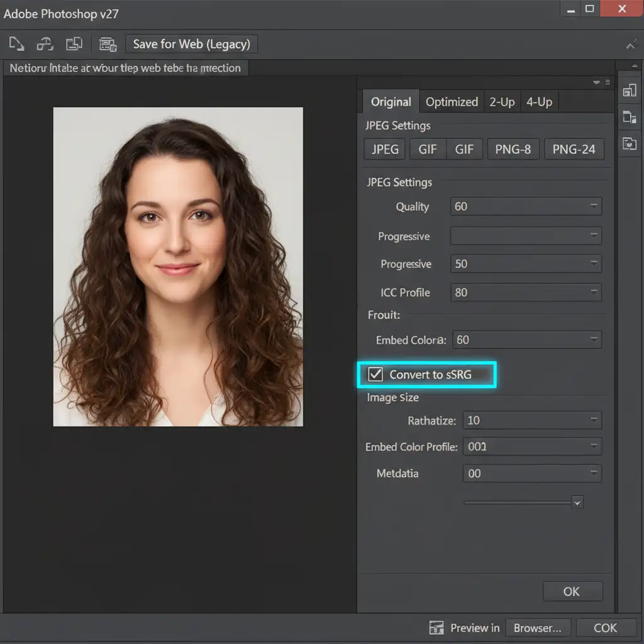Click the second toolbar icon with curved arrow

(x=45, y=44)
